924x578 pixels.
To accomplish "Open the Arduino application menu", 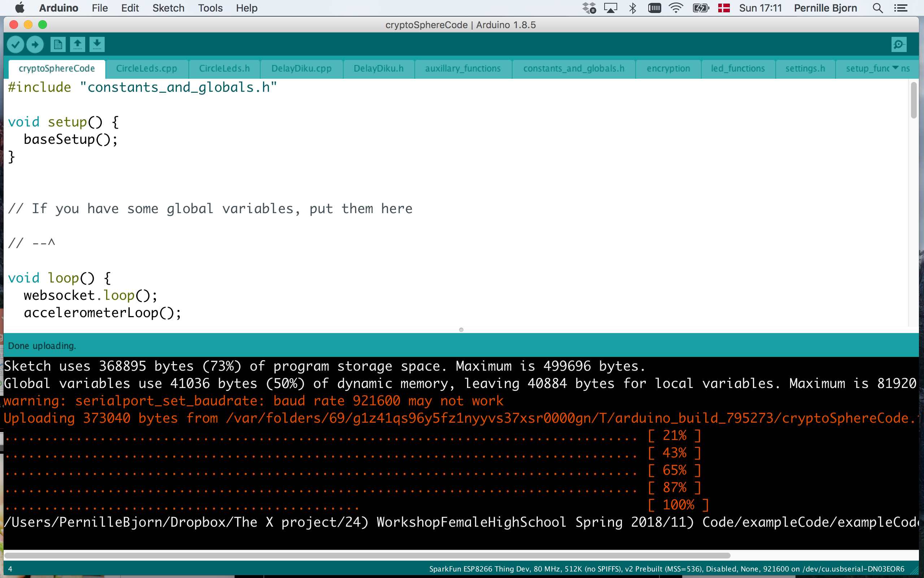I will pos(58,8).
